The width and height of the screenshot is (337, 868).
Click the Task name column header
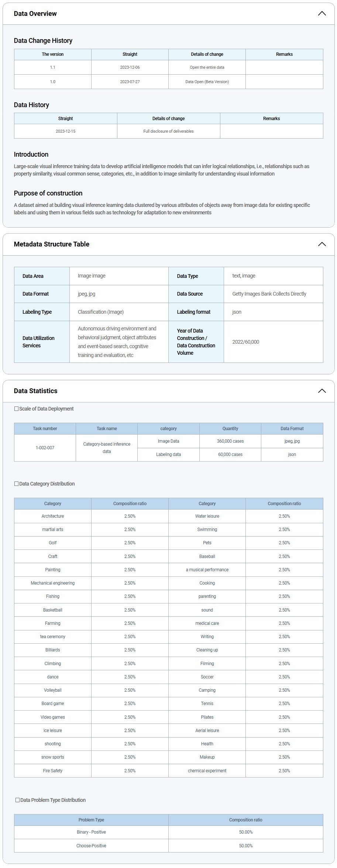[x=107, y=429]
